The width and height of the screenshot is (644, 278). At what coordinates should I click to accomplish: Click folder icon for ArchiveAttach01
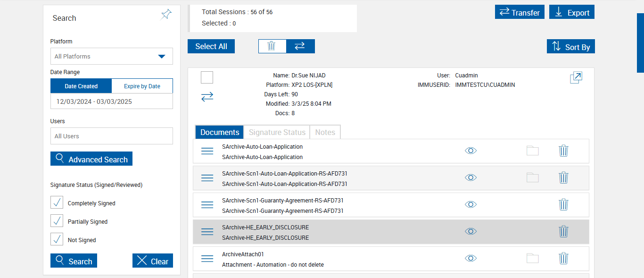[x=532, y=258]
